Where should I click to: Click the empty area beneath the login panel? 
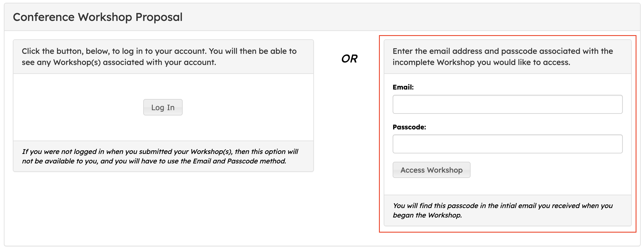click(163, 209)
